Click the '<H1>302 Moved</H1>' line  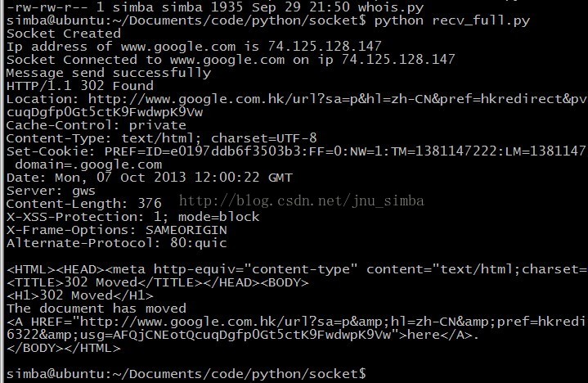tap(80, 295)
